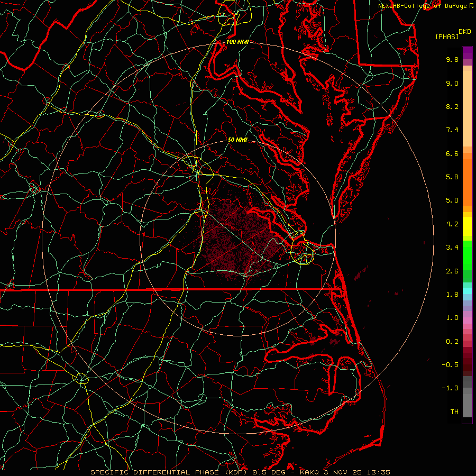This screenshot has height=476, width=476.
Task: Click the 9.0 legend value
Action: pos(452,83)
